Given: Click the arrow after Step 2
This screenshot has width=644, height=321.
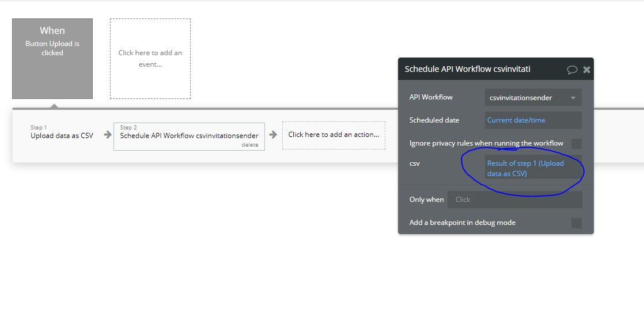Looking at the screenshot, I should click(273, 135).
